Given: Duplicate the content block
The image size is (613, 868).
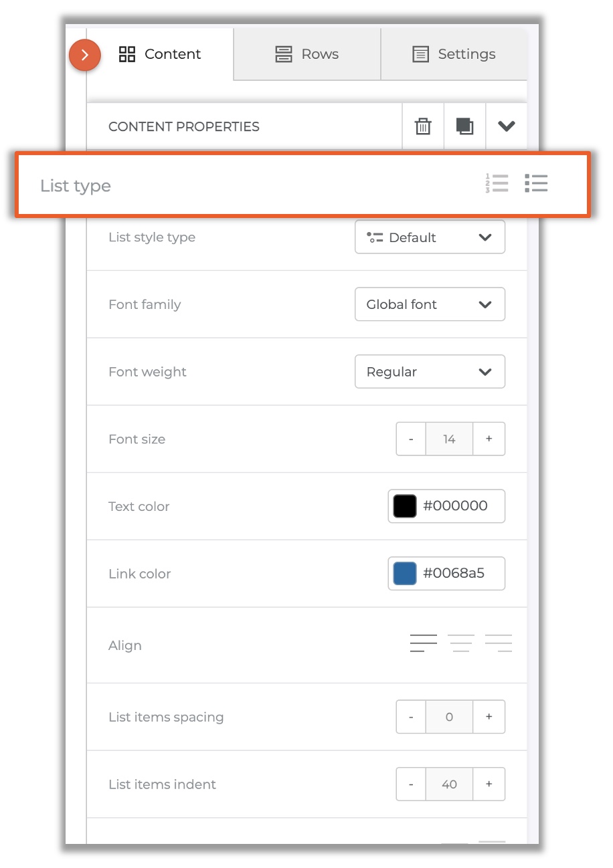Looking at the screenshot, I should pyautogui.click(x=464, y=126).
